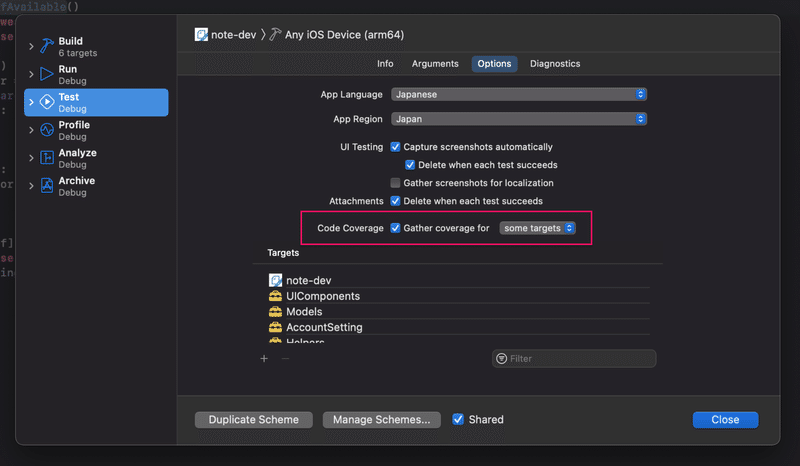Viewport: 800px width, 466px height.
Task: Click the Duplicate Scheme button
Action: (x=254, y=420)
